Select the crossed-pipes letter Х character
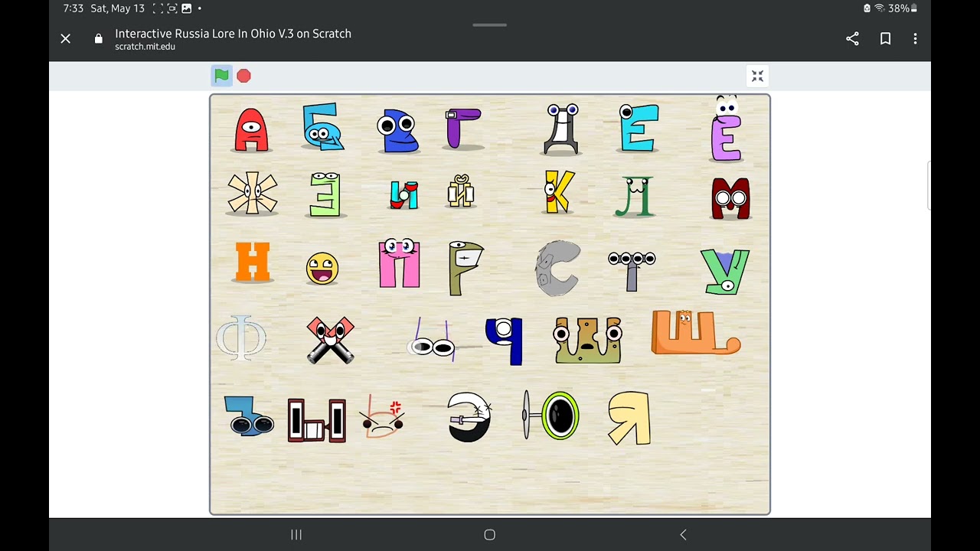 coord(331,339)
